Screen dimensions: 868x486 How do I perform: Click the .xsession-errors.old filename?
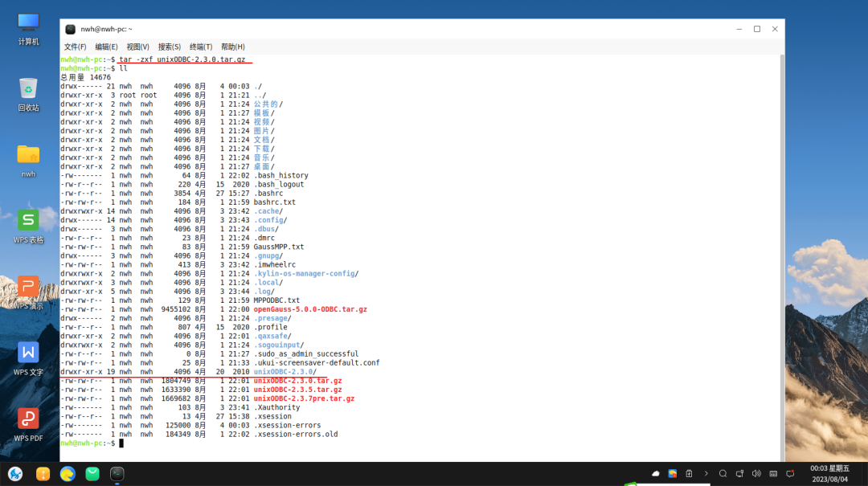[296, 435]
